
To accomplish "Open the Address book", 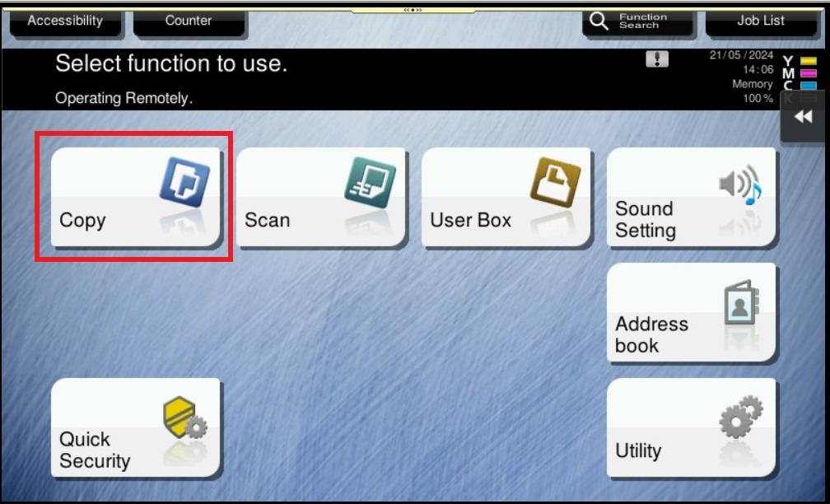I will [x=692, y=313].
